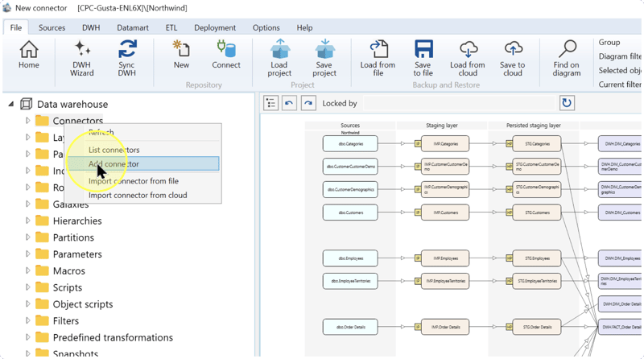
Task: Undo with the diagram toolbar arrow
Action: click(289, 103)
